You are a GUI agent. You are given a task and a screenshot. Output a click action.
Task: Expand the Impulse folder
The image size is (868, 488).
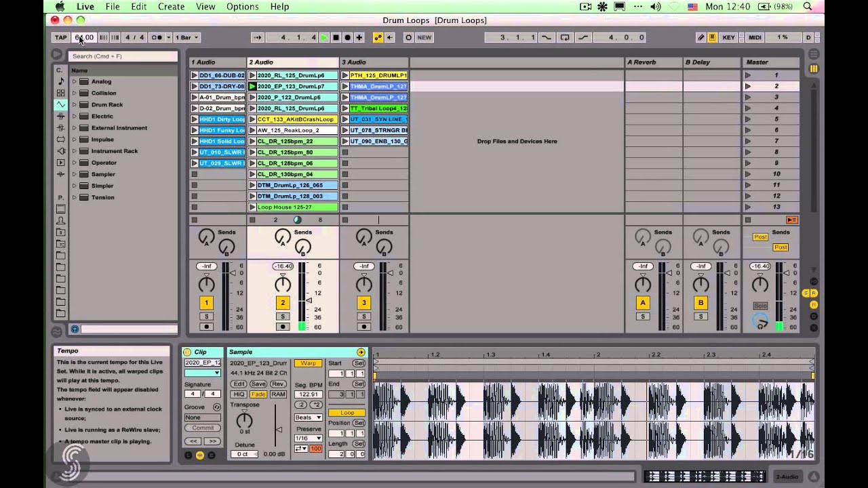(74, 139)
